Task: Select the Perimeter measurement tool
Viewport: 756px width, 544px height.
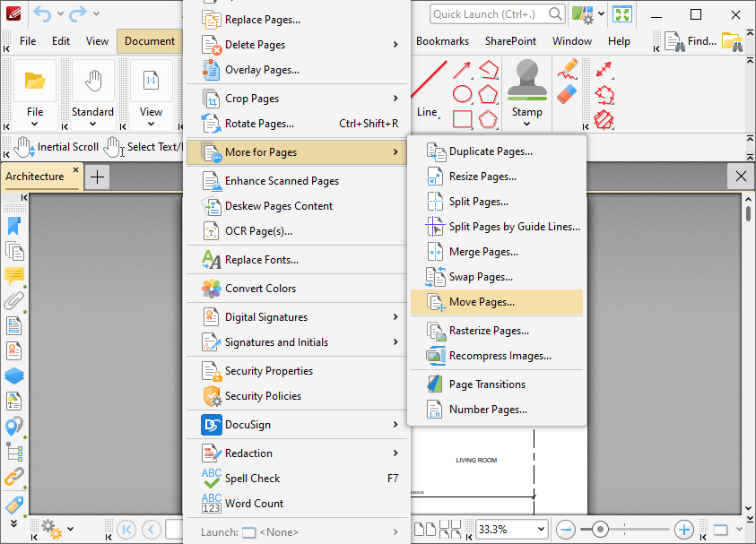Action: 604,95
